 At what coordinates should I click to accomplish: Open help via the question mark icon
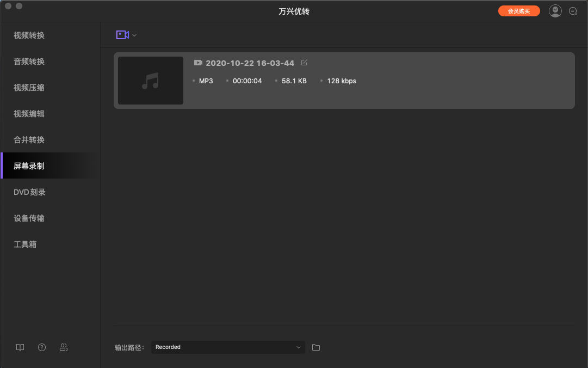tap(41, 347)
